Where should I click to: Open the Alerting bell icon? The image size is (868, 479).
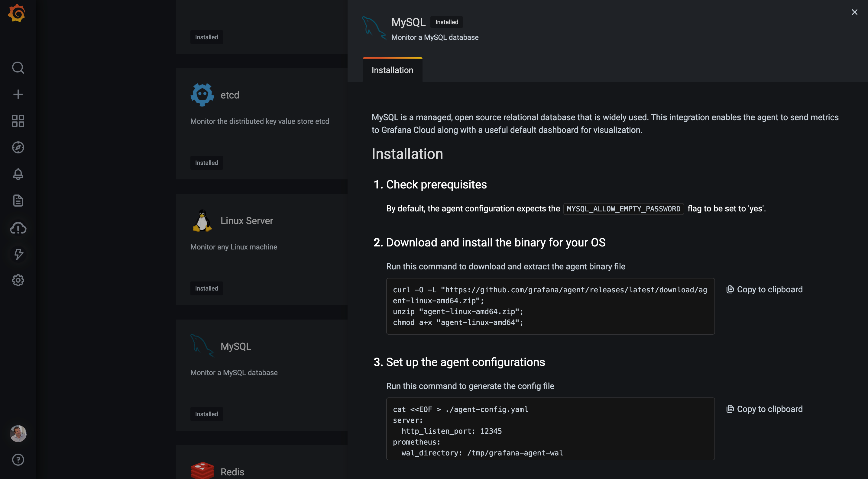click(18, 174)
